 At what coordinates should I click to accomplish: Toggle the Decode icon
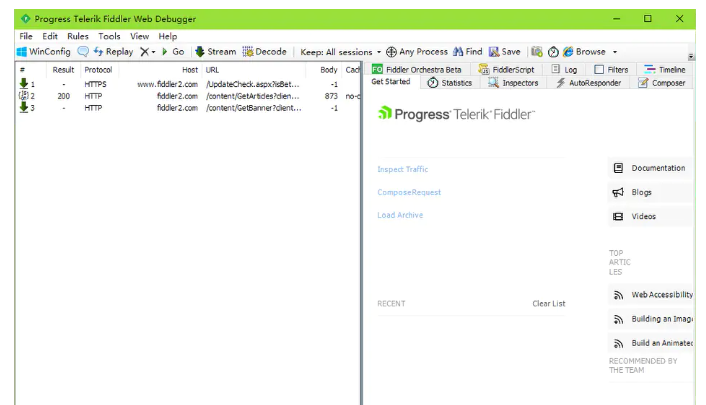tap(248, 52)
